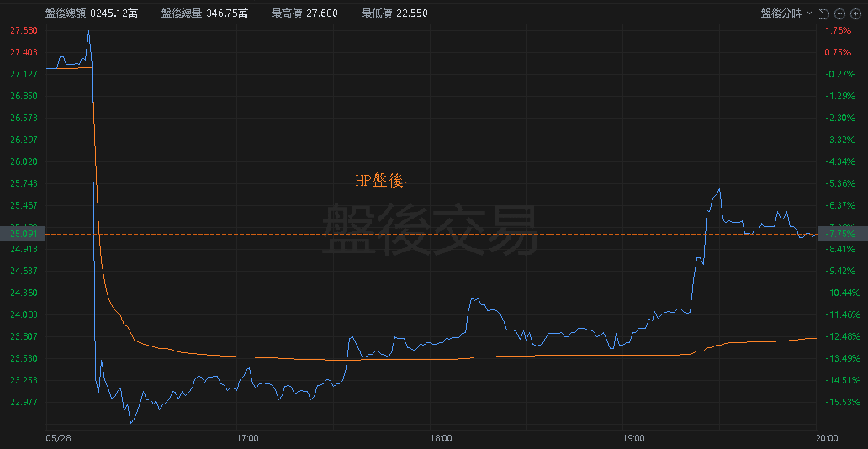Click the -5.36% percent axis label
868x449 pixels.
click(x=839, y=183)
